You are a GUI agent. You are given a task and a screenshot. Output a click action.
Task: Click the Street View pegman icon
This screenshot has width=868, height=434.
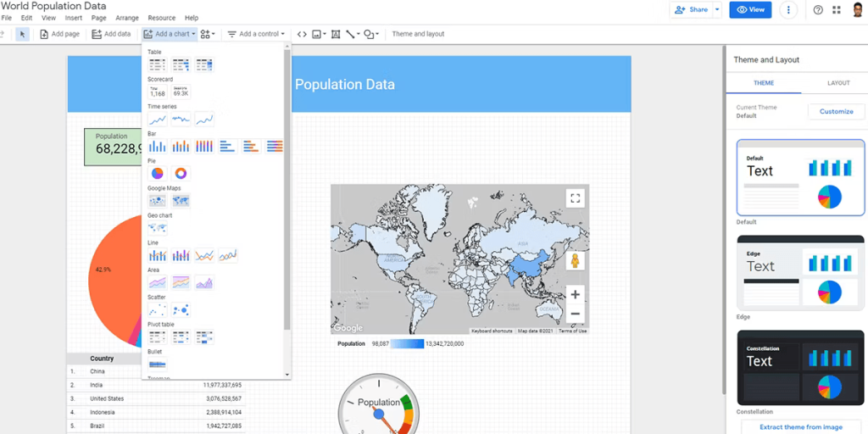click(576, 261)
